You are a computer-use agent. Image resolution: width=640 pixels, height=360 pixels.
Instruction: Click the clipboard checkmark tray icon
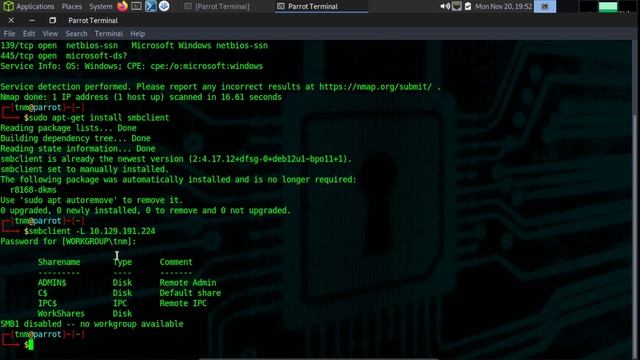[x=468, y=6]
